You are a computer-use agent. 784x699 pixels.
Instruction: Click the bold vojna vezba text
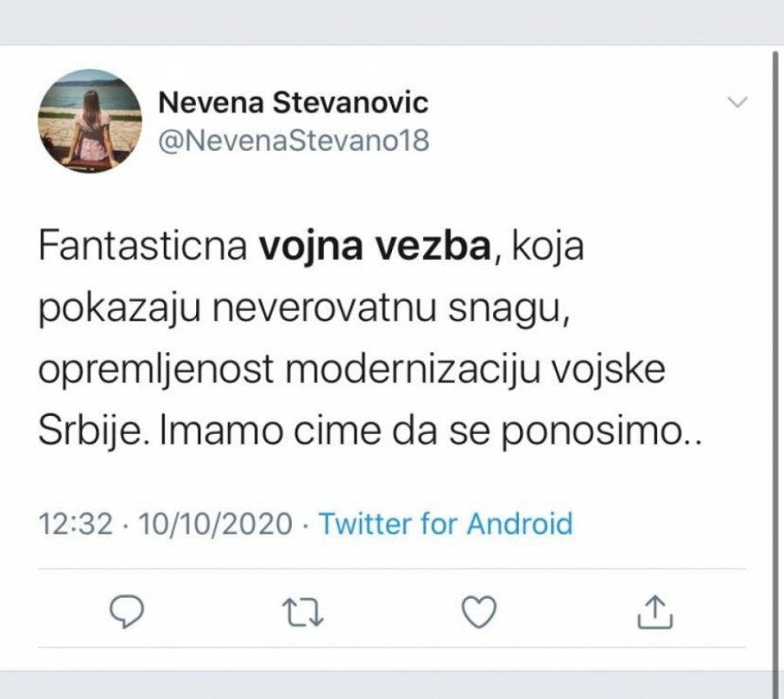point(375,250)
